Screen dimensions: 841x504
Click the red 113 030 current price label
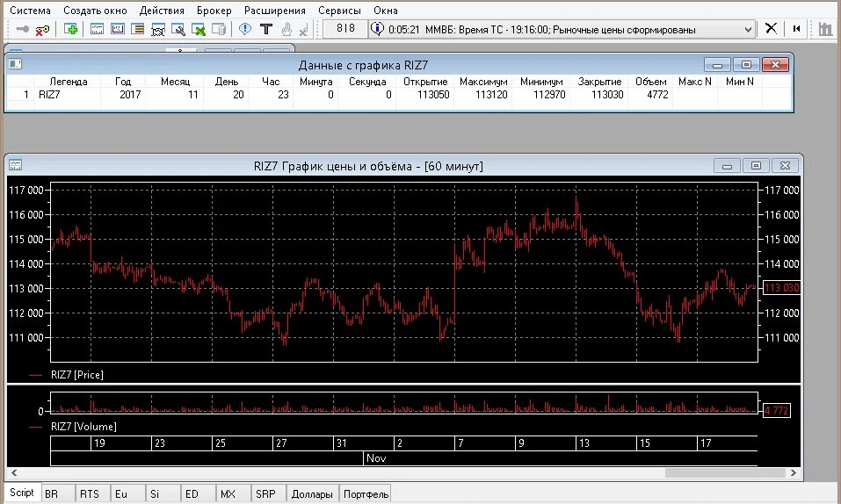781,288
